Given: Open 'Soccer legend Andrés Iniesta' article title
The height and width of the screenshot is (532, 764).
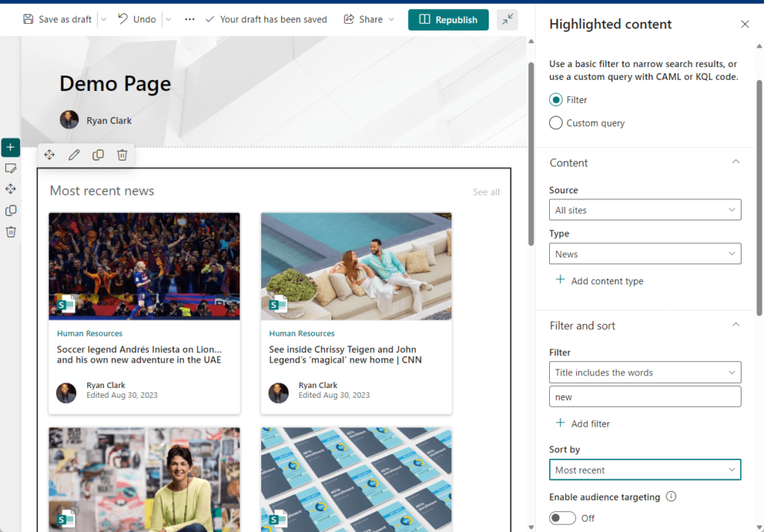Looking at the screenshot, I should point(140,354).
